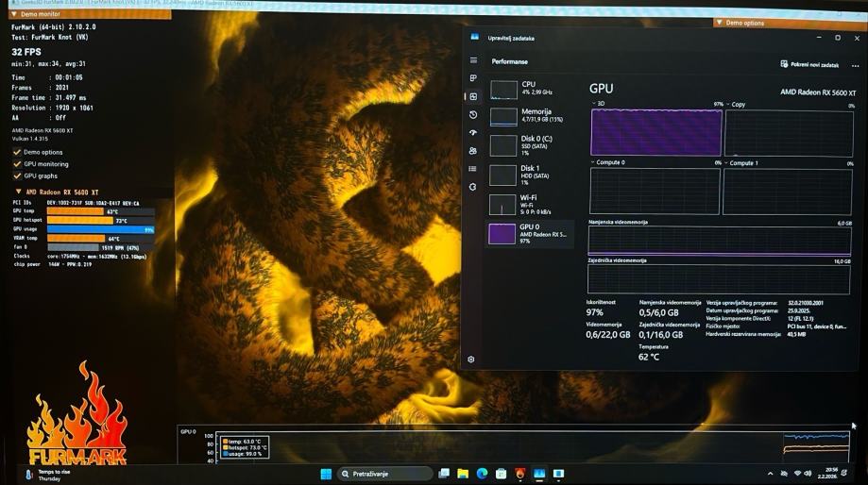
Task: Click the 32 FPS readout in FurMark
Action: (26, 52)
